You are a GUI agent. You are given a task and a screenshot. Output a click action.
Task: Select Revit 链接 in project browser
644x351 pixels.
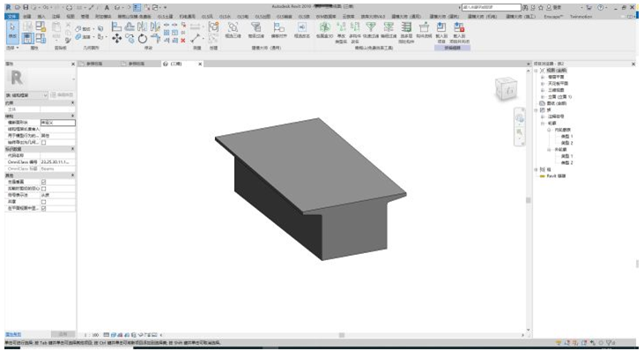pyautogui.click(x=557, y=175)
